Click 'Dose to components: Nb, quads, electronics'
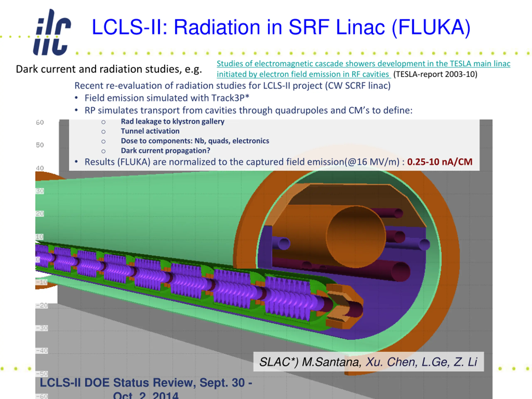 [x=195, y=141]
